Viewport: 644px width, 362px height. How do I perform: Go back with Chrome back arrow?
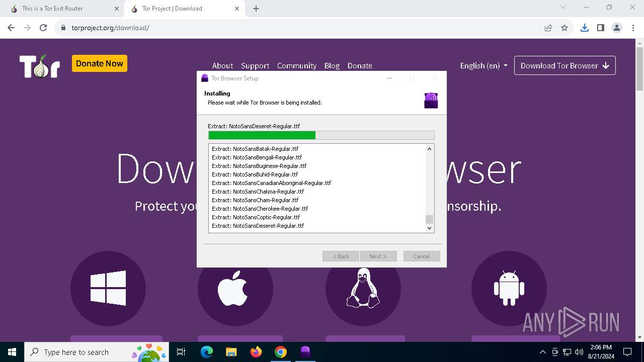[11, 28]
